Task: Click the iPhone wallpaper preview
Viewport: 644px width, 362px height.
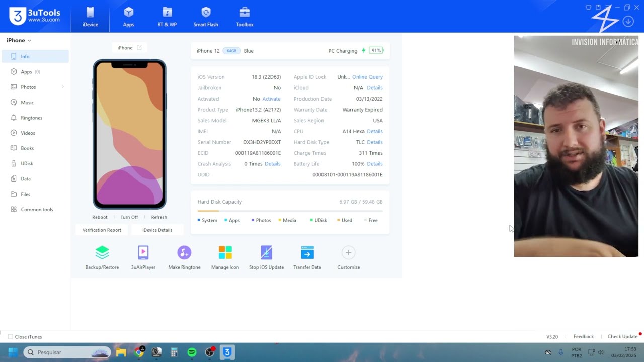Action: (x=129, y=134)
